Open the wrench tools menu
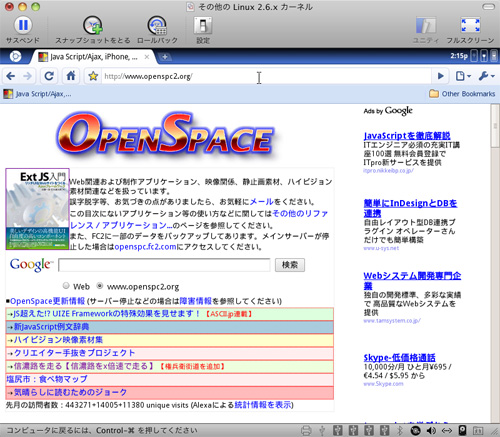500x437 pixels. pyautogui.click(x=486, y=76)
